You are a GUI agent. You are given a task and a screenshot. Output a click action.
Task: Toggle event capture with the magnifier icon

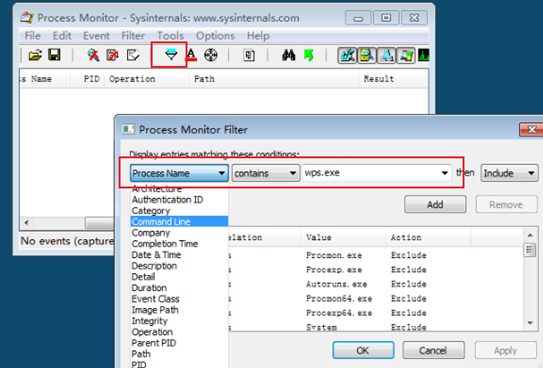[x=93, y=55]
